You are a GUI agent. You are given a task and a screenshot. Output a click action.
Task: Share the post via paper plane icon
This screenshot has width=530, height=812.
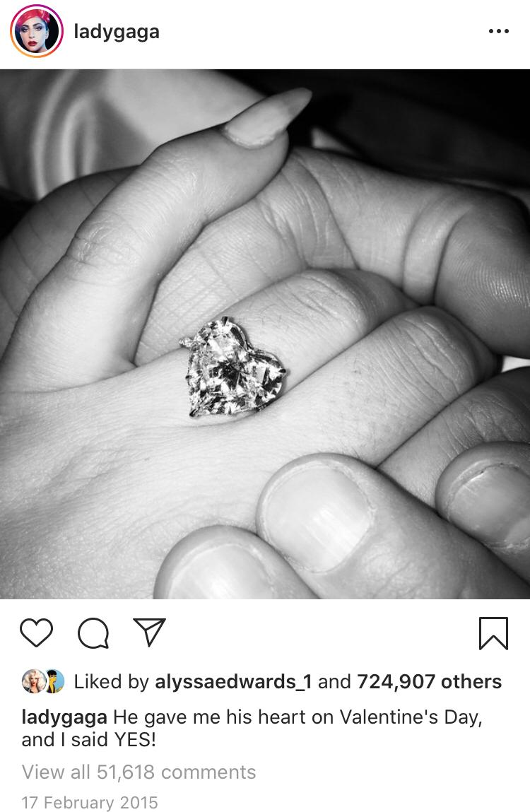click(149, 632)
